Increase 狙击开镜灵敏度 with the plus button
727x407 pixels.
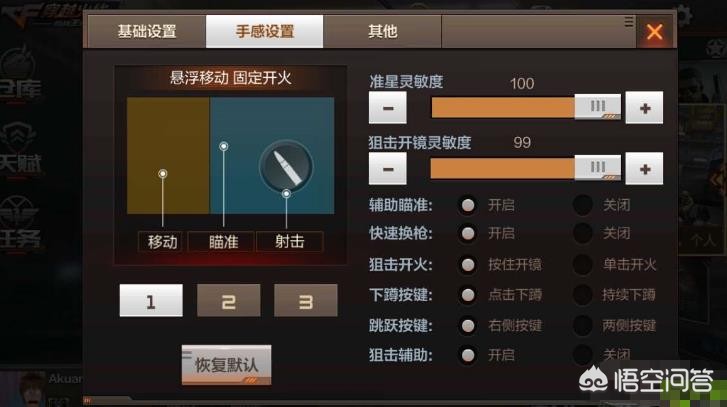click(x=644, y=169)
